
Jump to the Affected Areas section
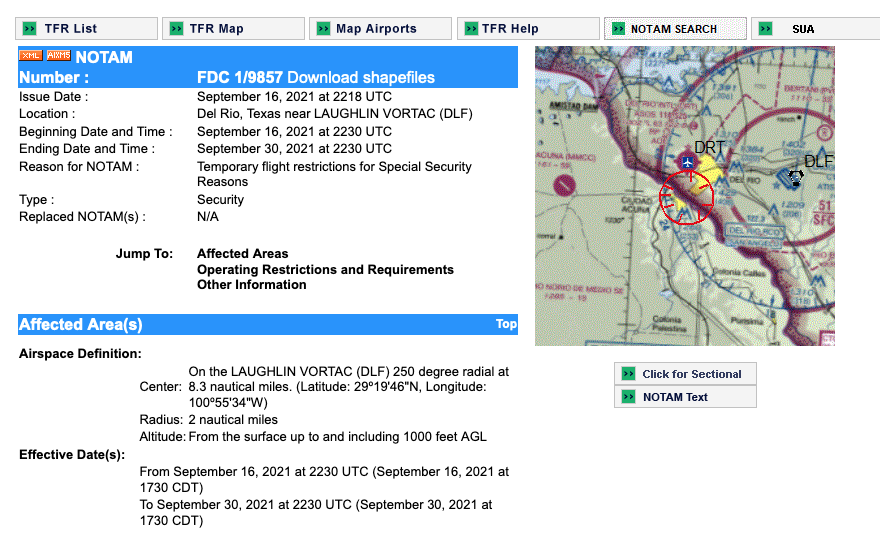coord(242,254)
